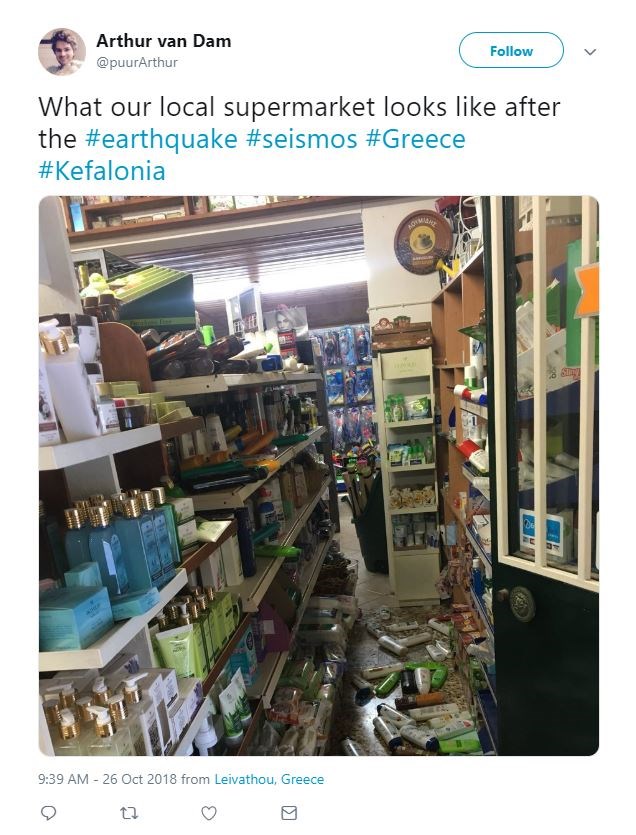Image resolution: width=636 pixels, height=835 pixels.
Task: Open the #Greece hashtag link
Action: pos(415,139)
